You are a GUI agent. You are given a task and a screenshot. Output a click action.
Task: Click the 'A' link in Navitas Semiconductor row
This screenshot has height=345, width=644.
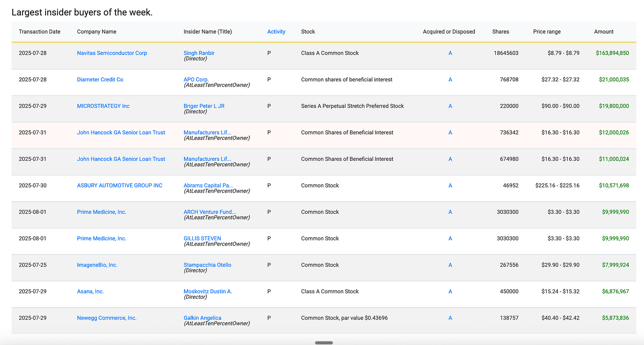[x=450, y=53]
